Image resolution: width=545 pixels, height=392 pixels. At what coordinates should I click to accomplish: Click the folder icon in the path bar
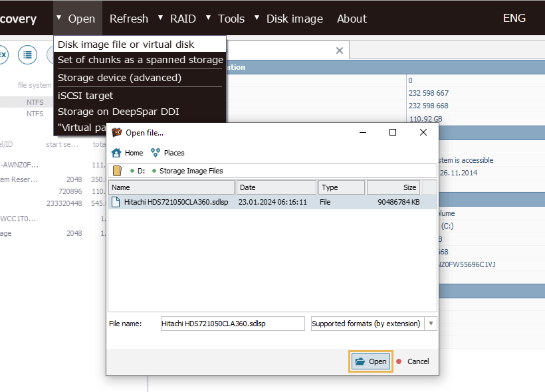click(117, 171)
